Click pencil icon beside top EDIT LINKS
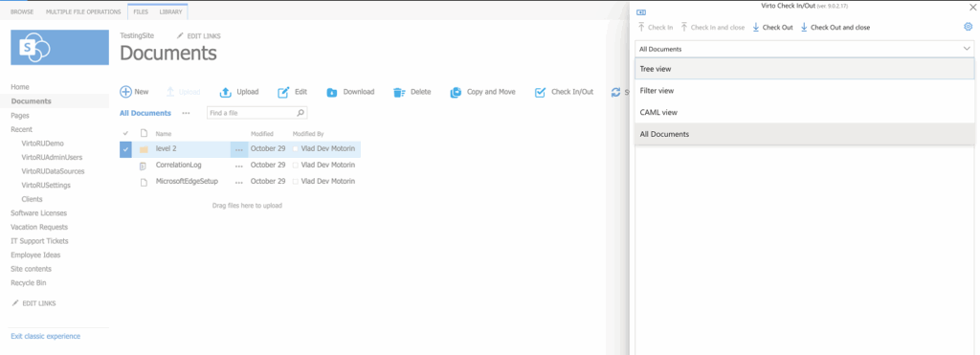The width and height of the screenshot is (980, 355). pyautogui.click(x=180, y=36)
